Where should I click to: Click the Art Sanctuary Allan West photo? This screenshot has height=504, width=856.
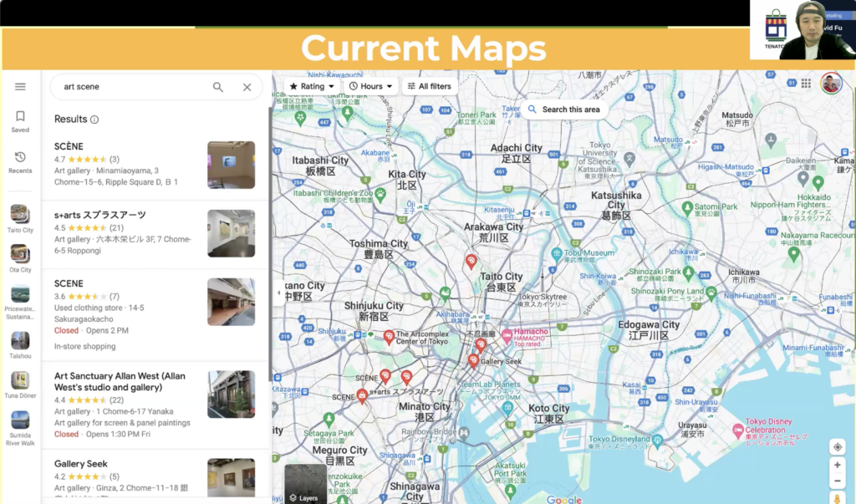[231, 395]
